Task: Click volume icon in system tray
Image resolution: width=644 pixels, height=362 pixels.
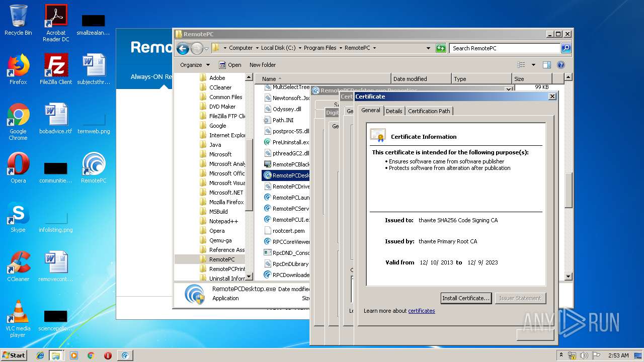Action: click(584, 355)
